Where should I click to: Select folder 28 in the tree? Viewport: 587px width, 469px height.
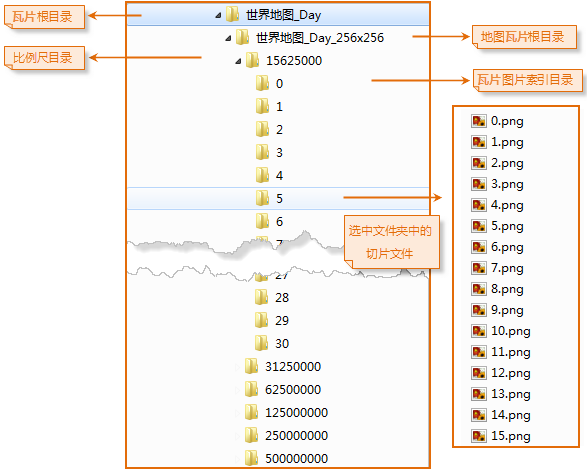(282, 298)
